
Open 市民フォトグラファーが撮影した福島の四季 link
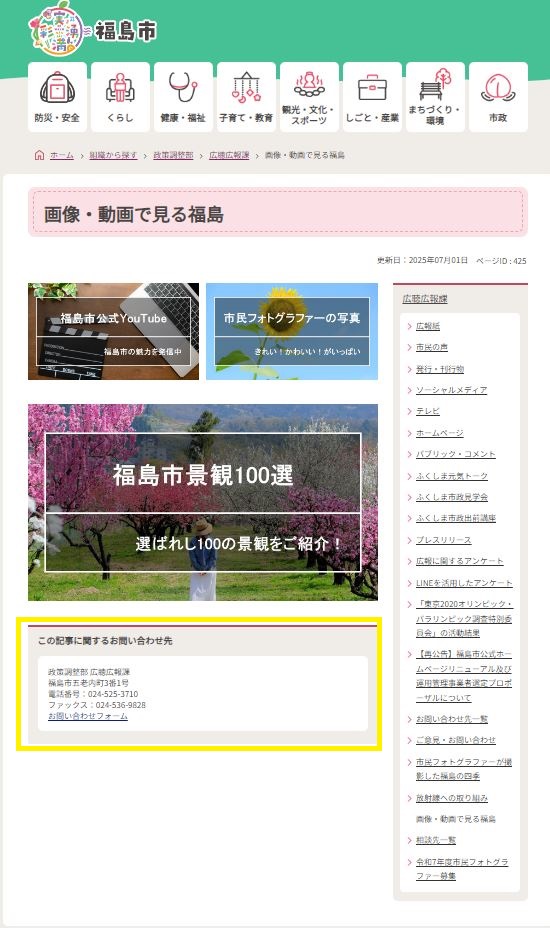[x=464, y=769]
